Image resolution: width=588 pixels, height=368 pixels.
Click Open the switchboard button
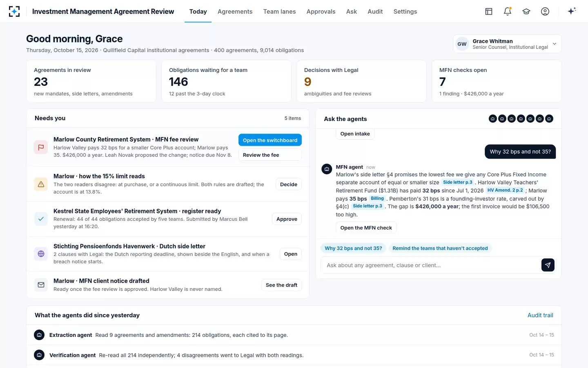pos(270,140)
